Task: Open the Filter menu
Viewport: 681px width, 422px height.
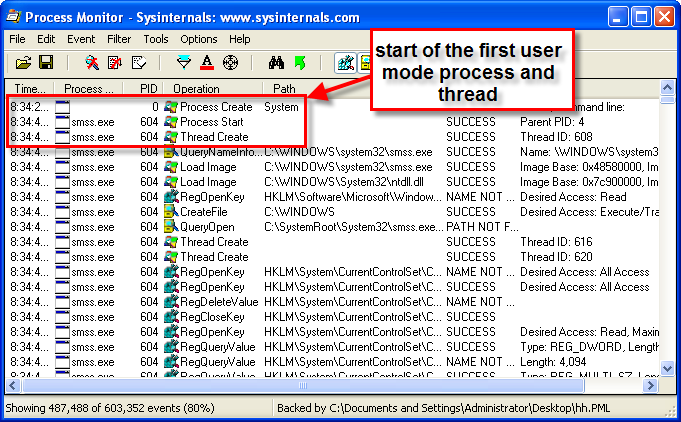Action: click(119, 39)
